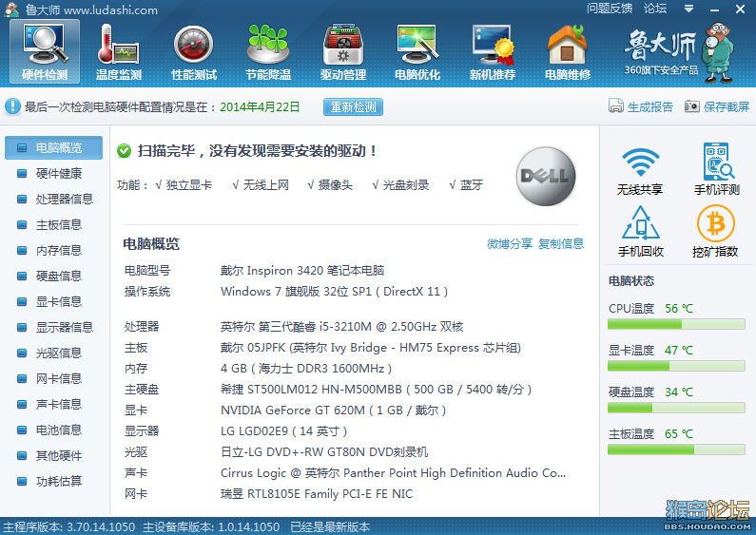The width and height of the screenshot is (756, 535).
Task: Click the green check scan-complete icon
Action: 124,151
